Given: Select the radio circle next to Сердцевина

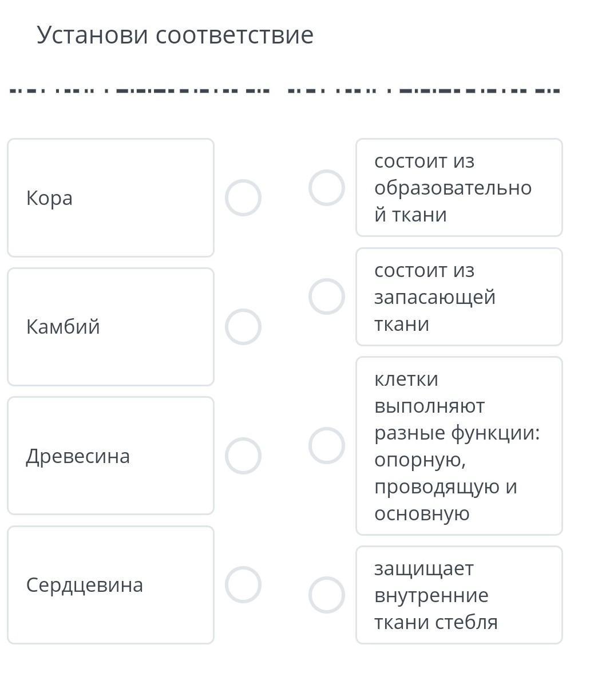Looking at the screenshot, I should click(243, 584).
